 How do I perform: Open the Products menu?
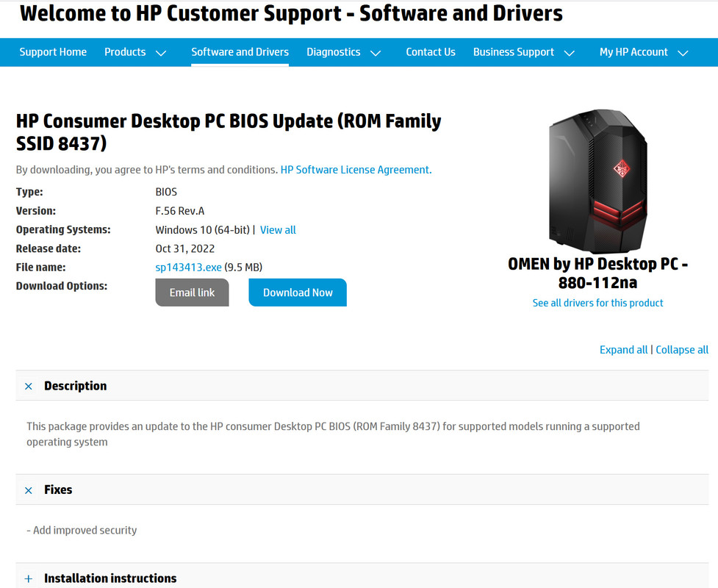tap(125, 52)
